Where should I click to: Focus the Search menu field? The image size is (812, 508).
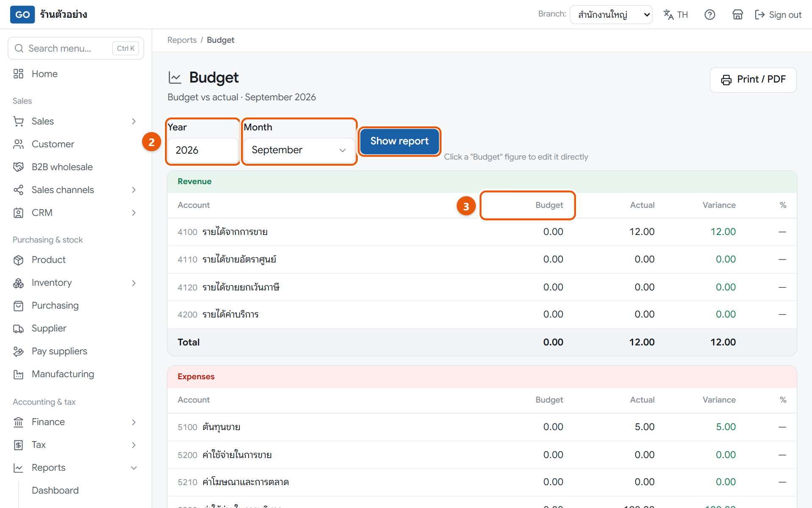76,48
